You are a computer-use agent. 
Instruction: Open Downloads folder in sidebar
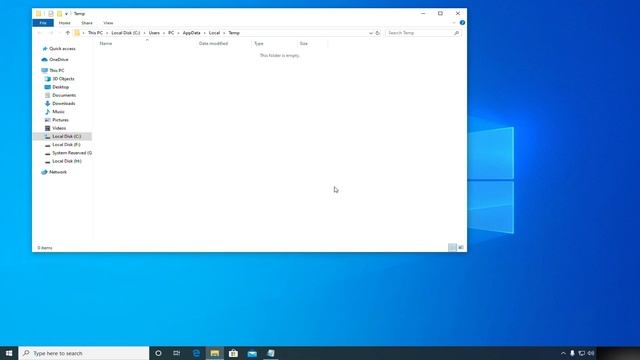(x=63, y=103)
